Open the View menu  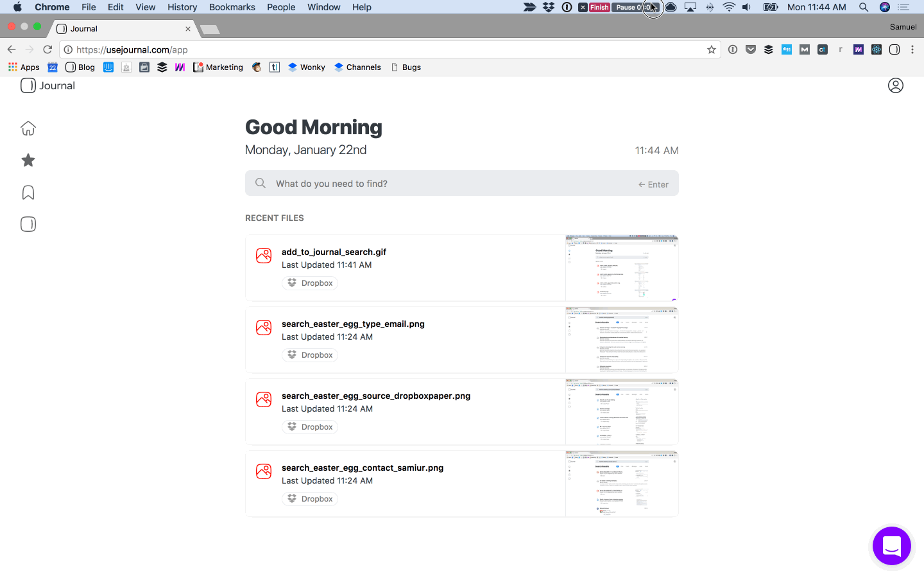click(x=146, y=7)
